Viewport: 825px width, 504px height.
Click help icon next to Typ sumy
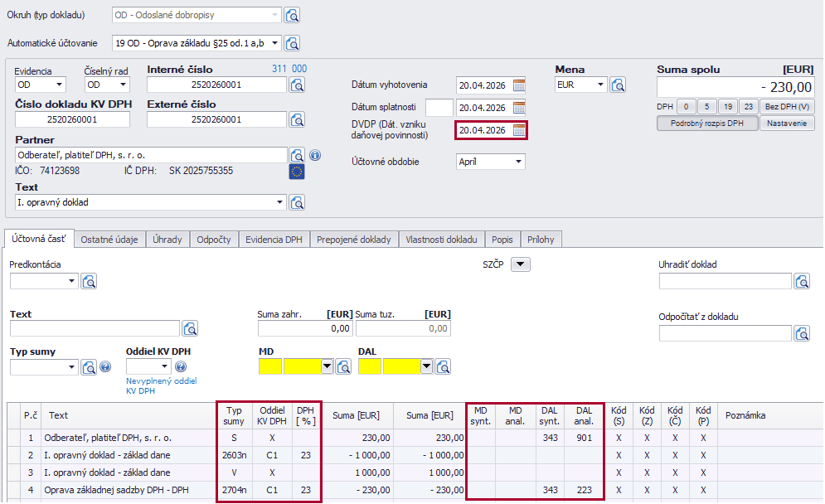click(105, 366)
